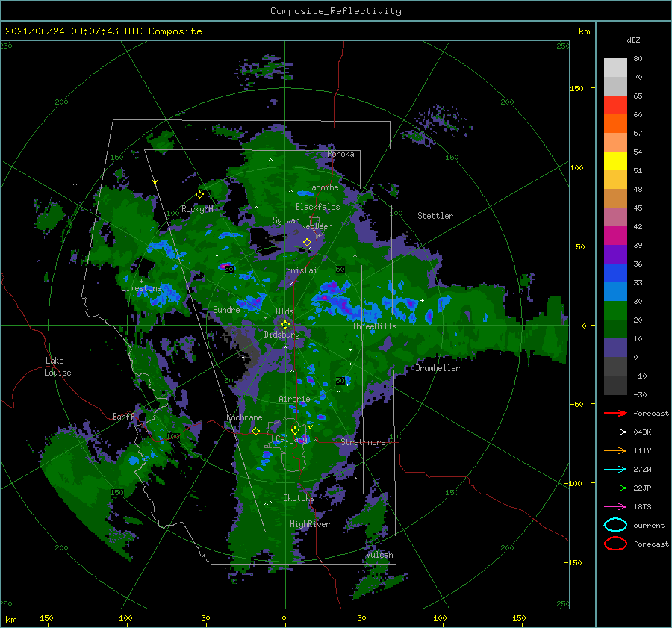Select the magenta 42 dBZ color band
The image size is (672, 628).
coord(615,236)
